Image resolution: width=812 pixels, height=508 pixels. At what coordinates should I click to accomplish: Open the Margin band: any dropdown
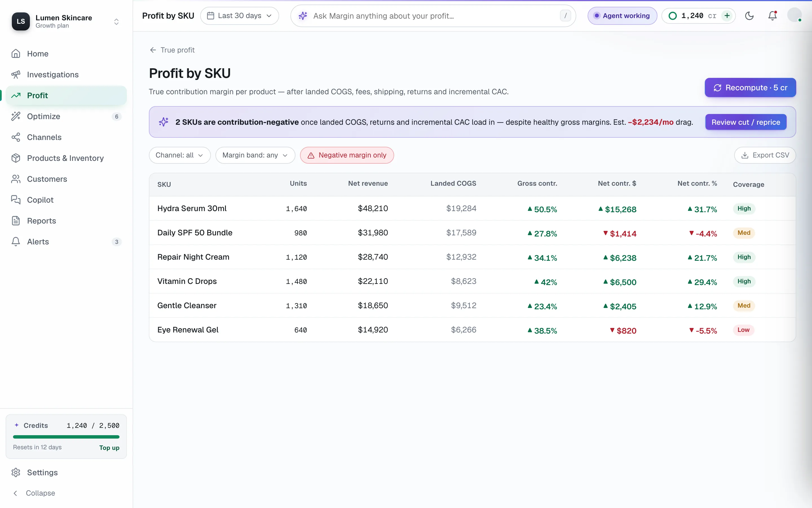coord(255,155)
